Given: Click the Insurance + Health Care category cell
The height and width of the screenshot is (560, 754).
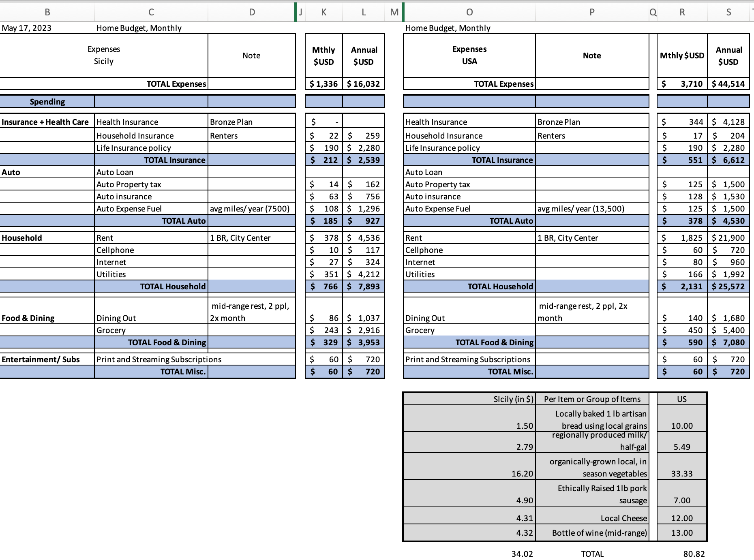Looking at the screenshot, I should point(45,122).
